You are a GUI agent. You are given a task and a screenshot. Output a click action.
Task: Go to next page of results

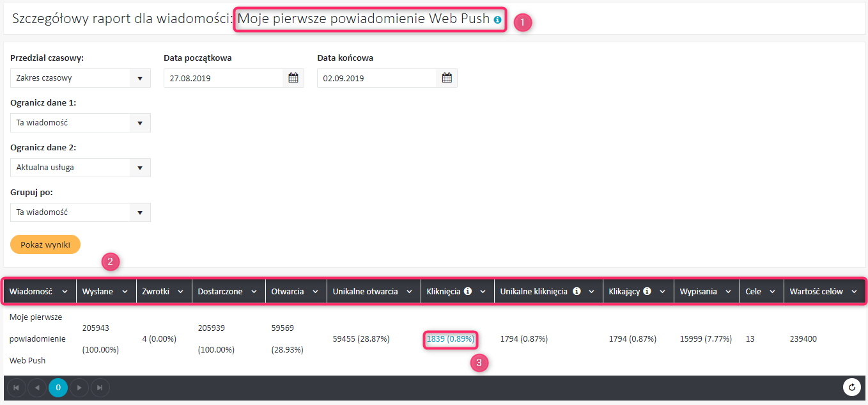(79, 388)
